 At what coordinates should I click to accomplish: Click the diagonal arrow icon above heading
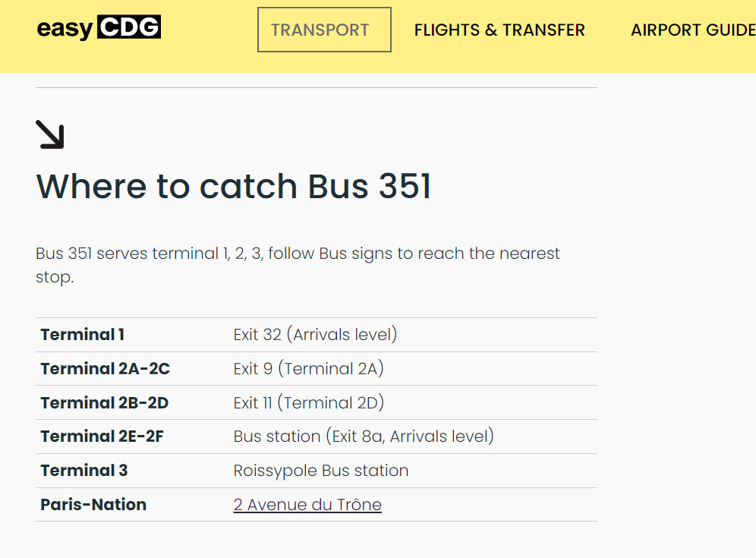[x=50, y=134]
